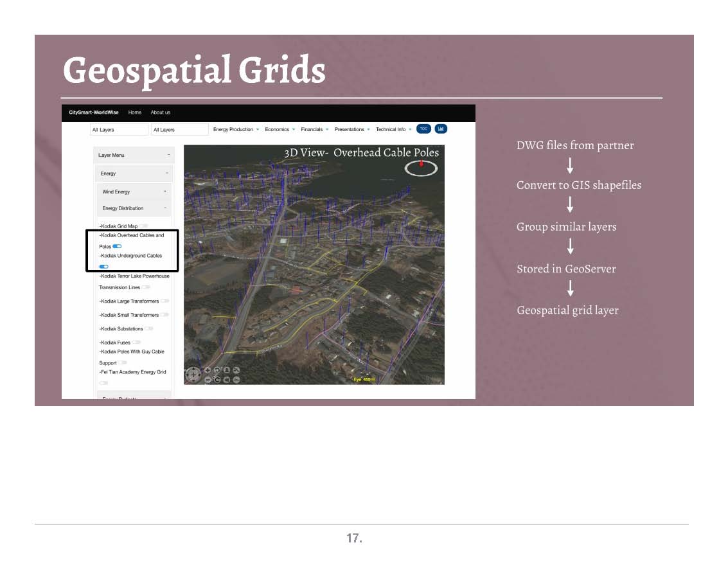
Task: Toggle on the Kodiak Grid Map layer
Action: [143, 226]
